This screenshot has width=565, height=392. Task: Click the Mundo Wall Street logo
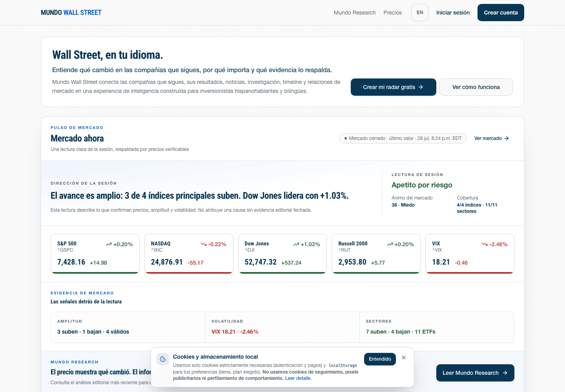pos(71,13)
